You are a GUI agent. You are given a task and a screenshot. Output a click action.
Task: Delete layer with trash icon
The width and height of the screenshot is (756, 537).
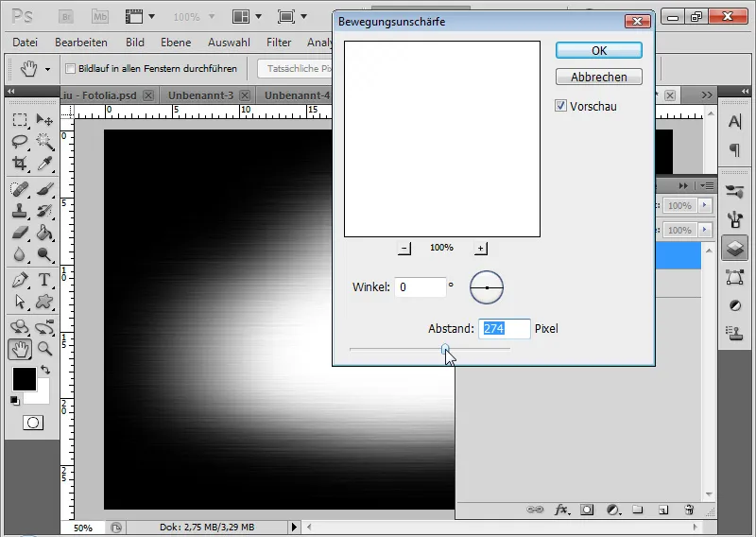click(689, 510)
